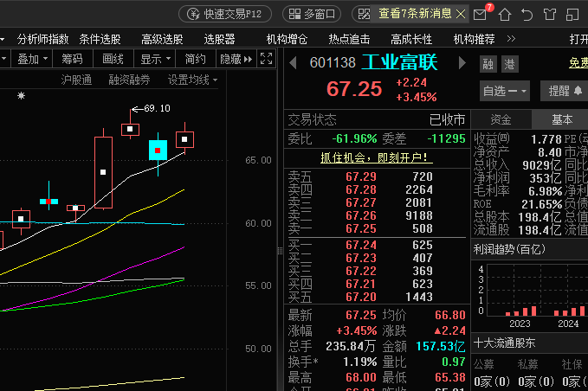Screen dimensions: 588x391
Task: Open 分析师指数 menu item
Action: [42, 39]
